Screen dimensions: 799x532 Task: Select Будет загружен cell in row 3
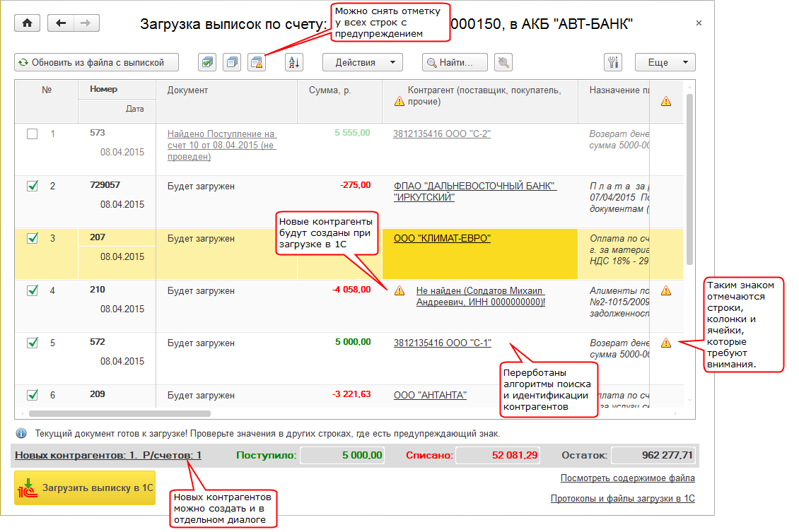[227, 254]
